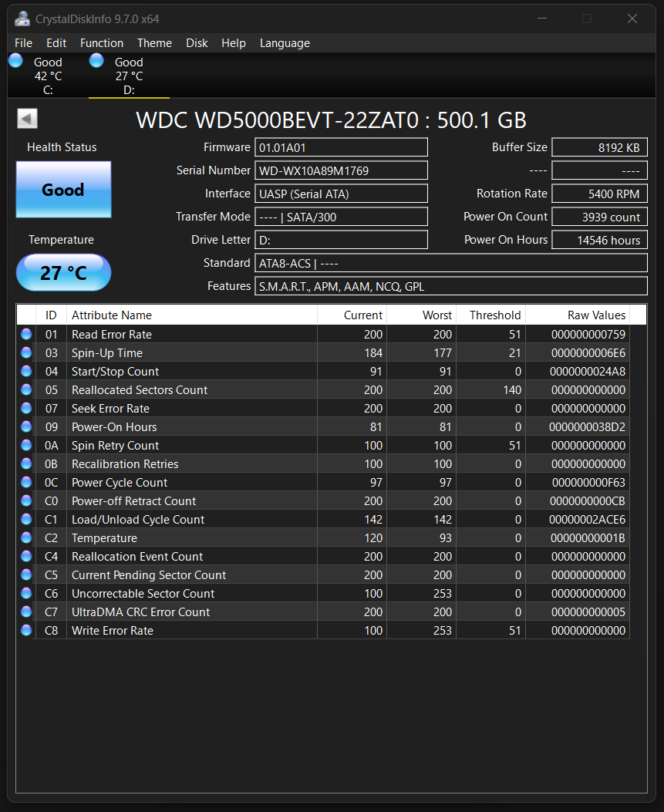Click the Worst column header

422,315
